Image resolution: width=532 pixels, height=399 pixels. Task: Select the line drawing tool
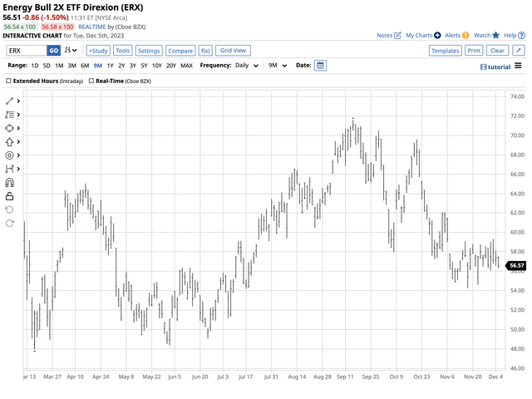pyautogui.click(x=9, y=101)
